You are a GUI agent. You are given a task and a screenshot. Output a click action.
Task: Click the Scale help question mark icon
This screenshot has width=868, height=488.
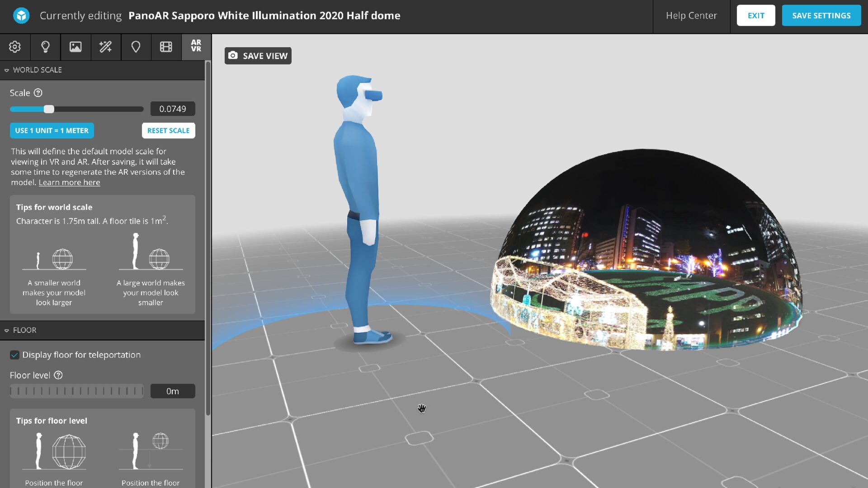pyautogui.click(x=38, y=93)
